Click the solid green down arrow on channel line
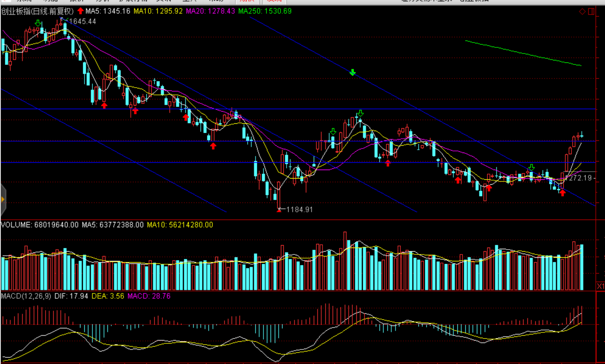The height and width of the screenshot is (364, 605). pyautogui.click(x=353, y=72)
